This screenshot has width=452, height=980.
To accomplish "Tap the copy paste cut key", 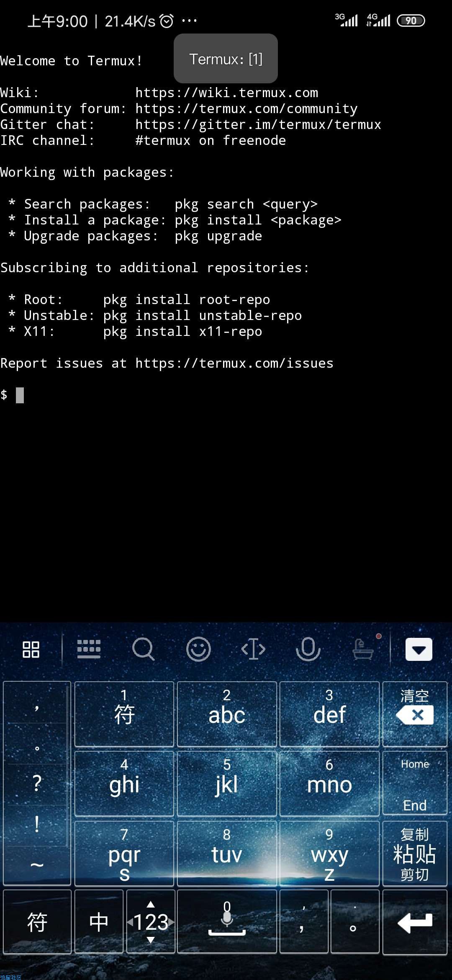I will (415, 854).
